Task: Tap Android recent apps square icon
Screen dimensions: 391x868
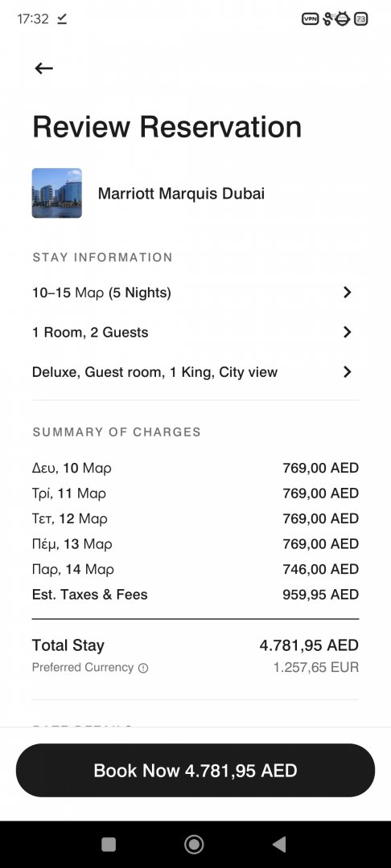Action: click(x=109, y=844)
